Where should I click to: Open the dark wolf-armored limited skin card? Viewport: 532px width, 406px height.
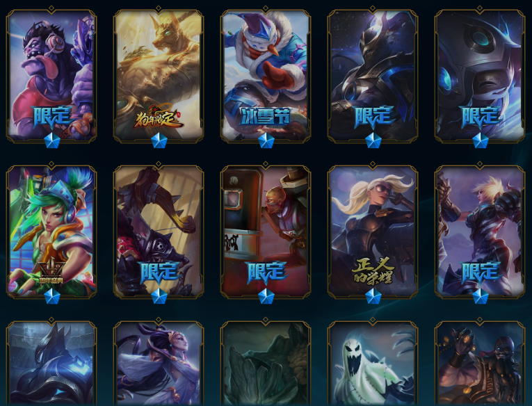point(159,232)
